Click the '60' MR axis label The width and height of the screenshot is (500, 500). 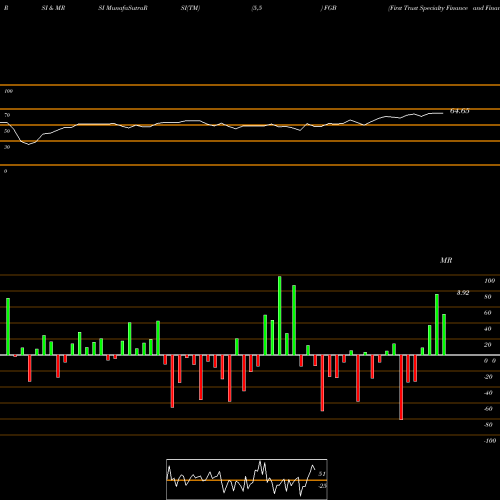[x=488, y=313]
